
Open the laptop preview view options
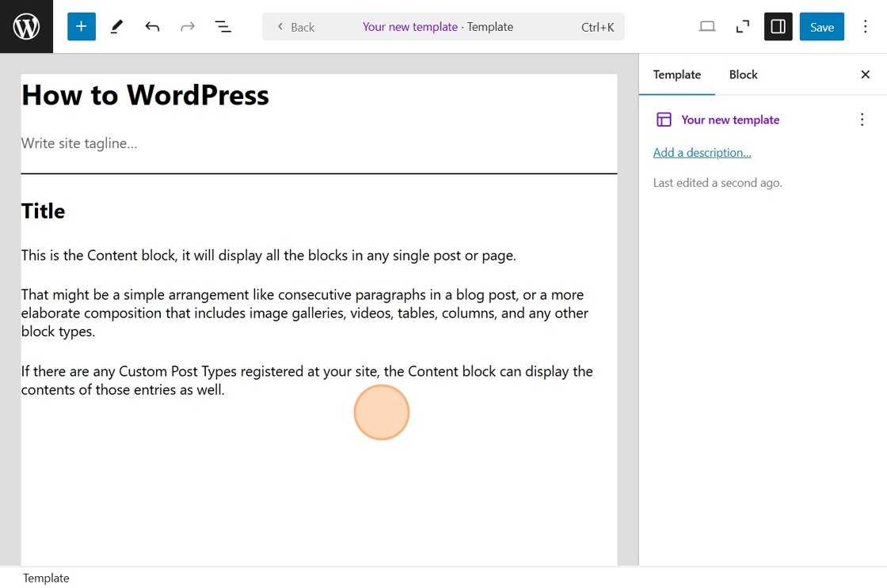click(x=707, y=27)
